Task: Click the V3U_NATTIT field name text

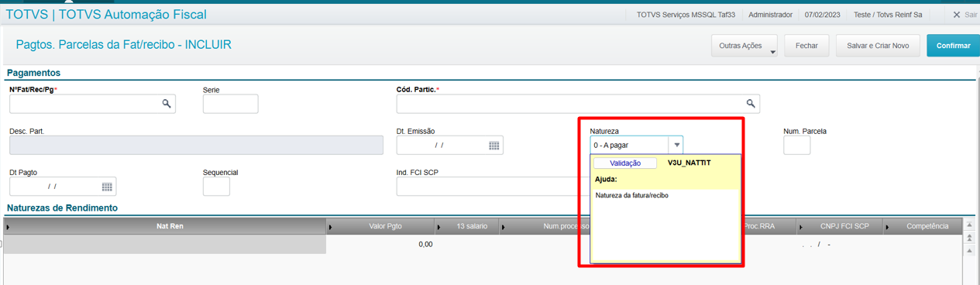Action: (689, 163)
